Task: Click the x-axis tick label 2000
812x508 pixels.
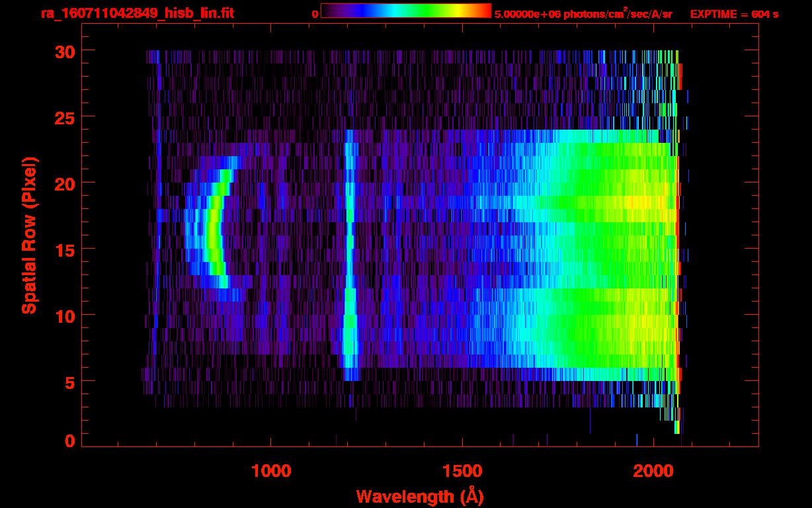Action: coord(653,471)
